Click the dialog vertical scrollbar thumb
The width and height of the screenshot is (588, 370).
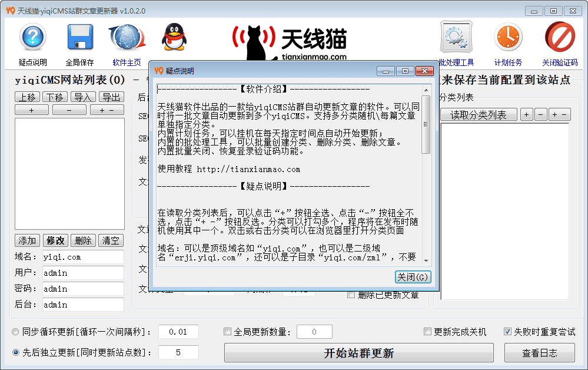pyautogui.click(x=426, y=124)
